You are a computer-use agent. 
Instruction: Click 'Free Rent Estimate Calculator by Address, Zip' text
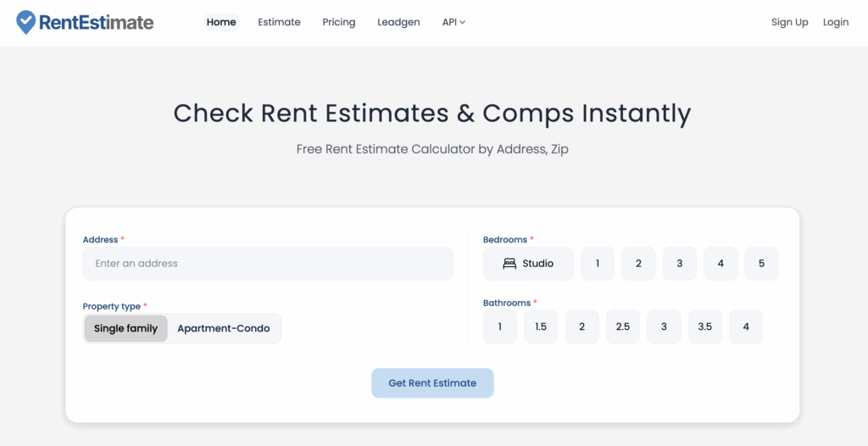click(432, 149)
